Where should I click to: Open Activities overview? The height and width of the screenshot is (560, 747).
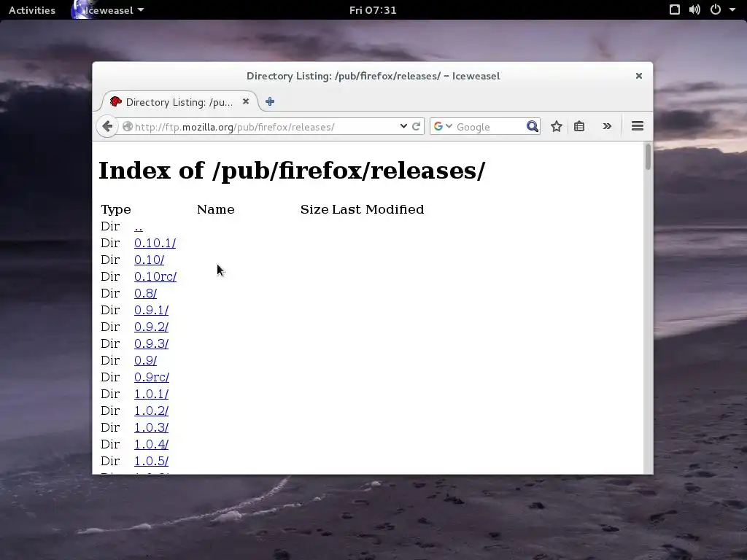(32, 10)
